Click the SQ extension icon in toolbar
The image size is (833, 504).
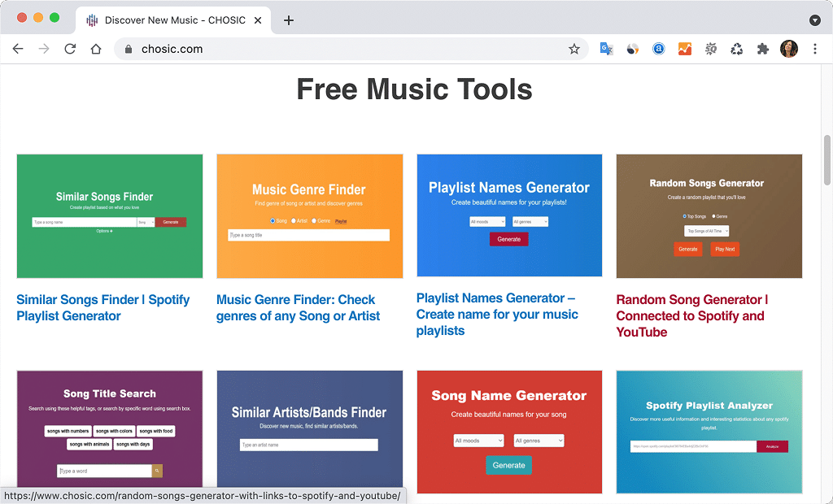point(711,49)
